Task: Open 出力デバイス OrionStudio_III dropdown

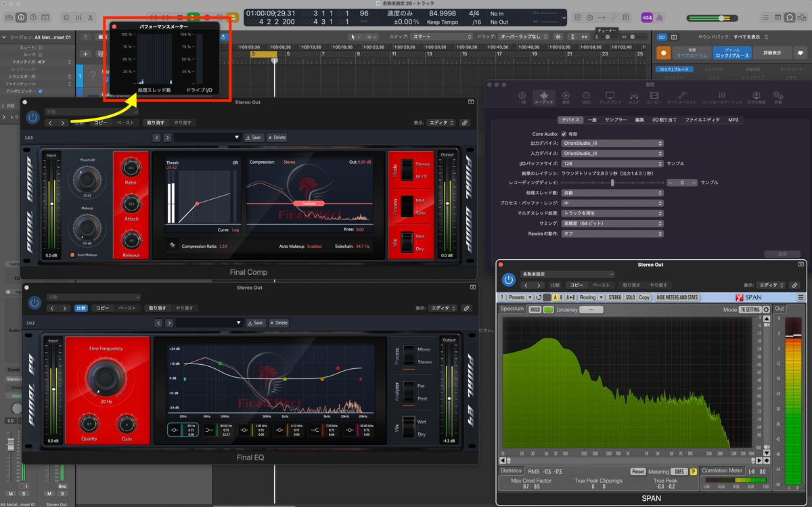Action: pyautogui.click(x=612, y=144)
